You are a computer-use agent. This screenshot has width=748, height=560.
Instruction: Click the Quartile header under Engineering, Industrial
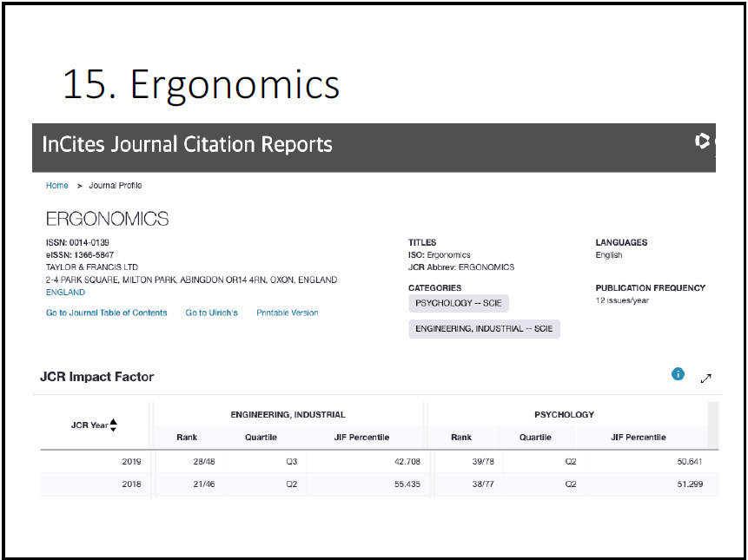[x=261, y=438]
